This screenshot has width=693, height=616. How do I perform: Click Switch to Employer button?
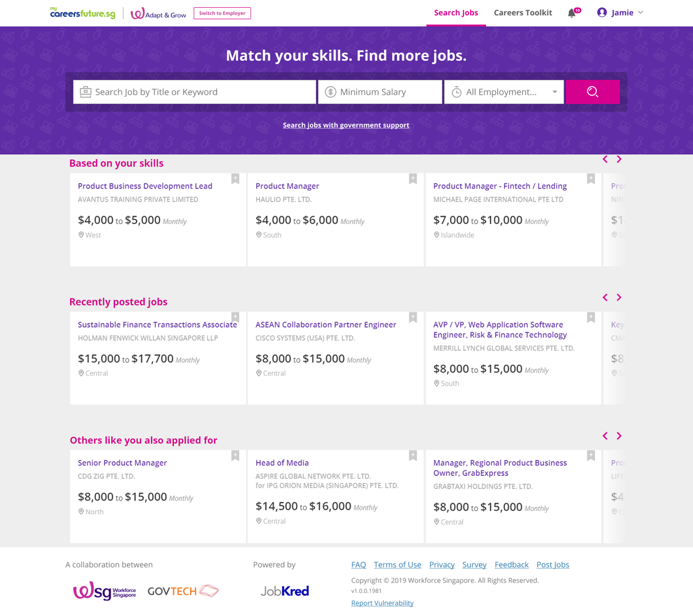[222, 13]
